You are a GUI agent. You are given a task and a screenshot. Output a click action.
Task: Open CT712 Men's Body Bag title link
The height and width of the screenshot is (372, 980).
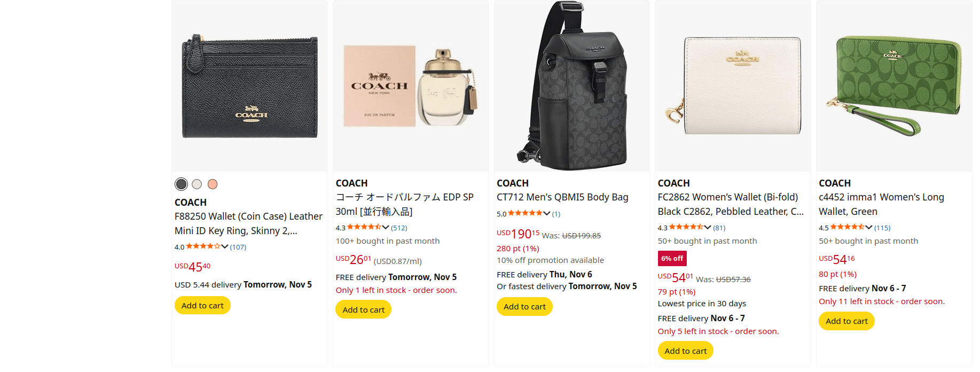click(562, 197)
